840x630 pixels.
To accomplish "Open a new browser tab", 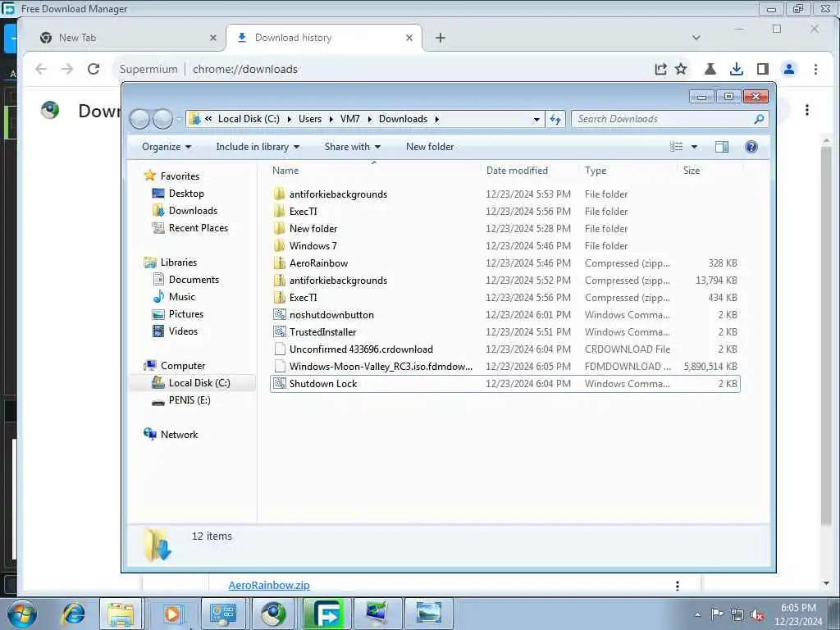I will (x=441, y=38).
